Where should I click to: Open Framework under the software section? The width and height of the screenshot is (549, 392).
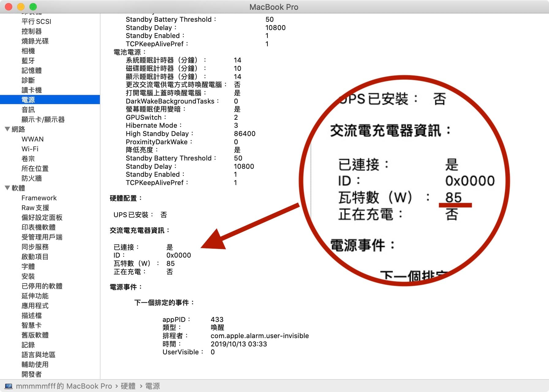point(39,198)
